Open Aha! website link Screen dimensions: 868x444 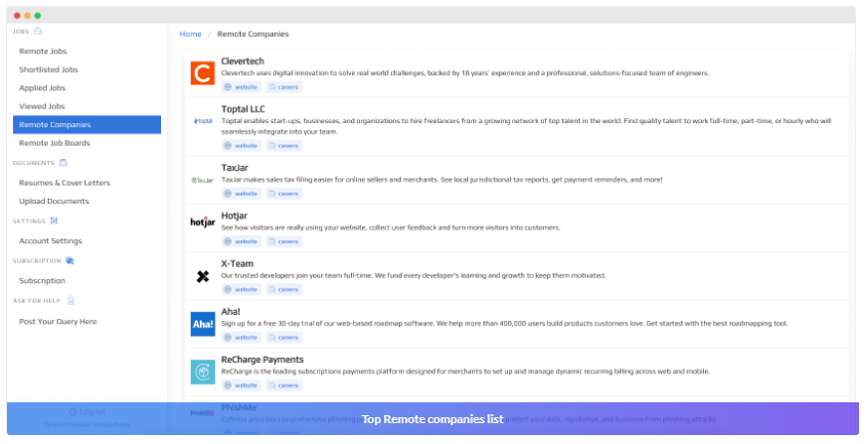[x=242, y=338]
